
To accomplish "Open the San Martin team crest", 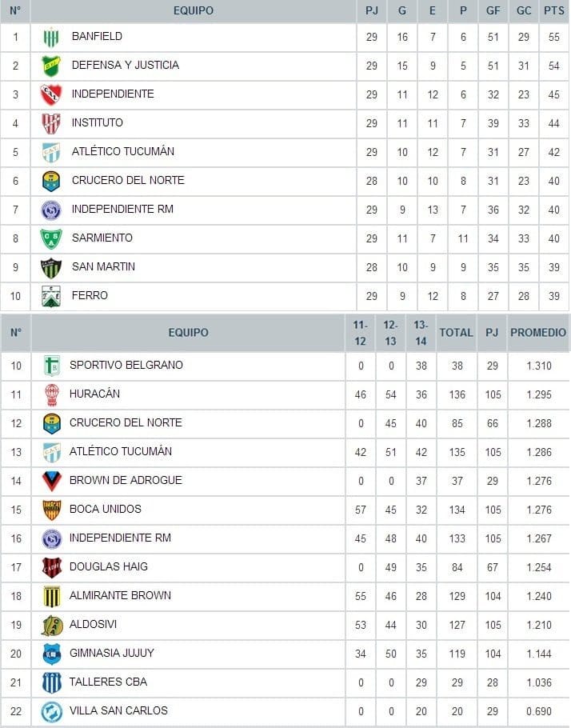I will point(51,267).
